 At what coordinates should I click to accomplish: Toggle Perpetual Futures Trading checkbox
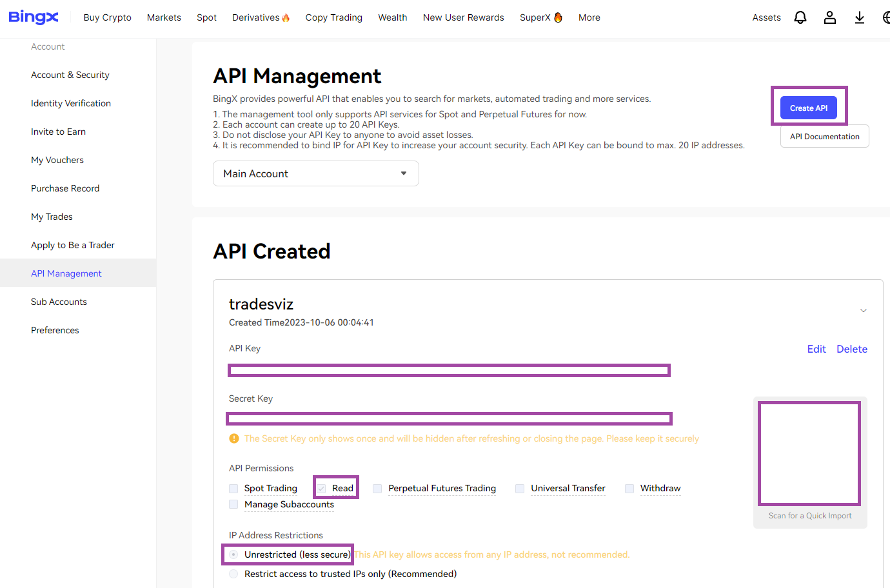click(x=377, y=489)
